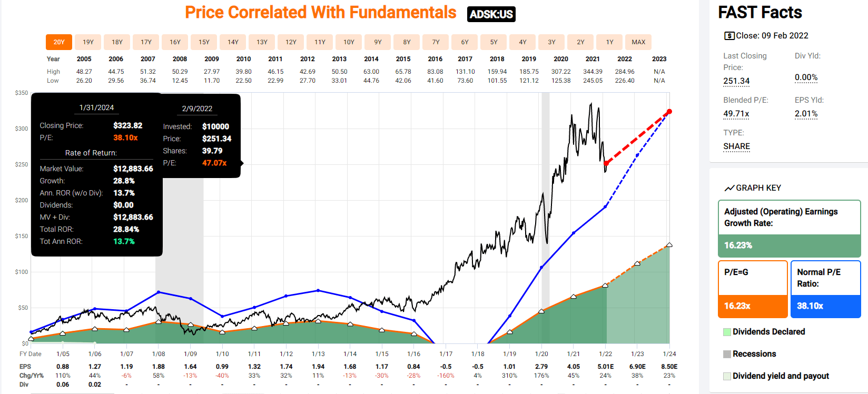Click the 5.01E EPS value for 1/22
Screen dimensions: 868x394
[x=606, y=367]
